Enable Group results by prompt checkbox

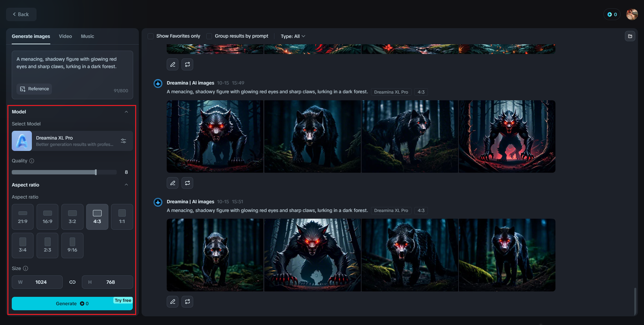209,36
